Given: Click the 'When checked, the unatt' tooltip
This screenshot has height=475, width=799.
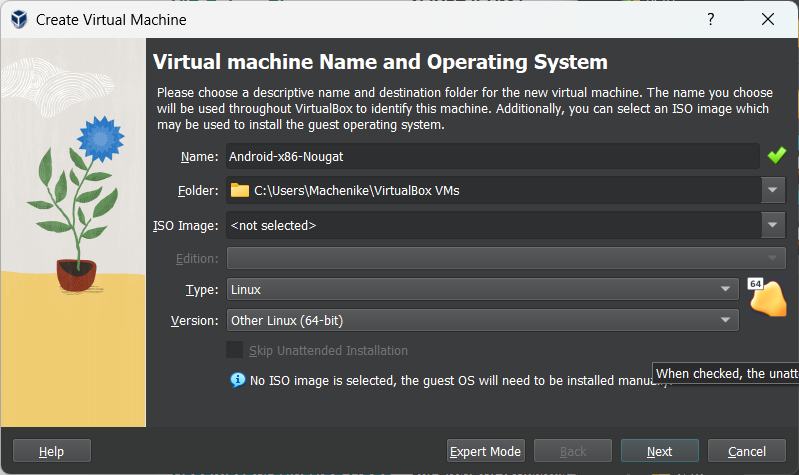Looking at the screenshot, I should click(726, 374).
